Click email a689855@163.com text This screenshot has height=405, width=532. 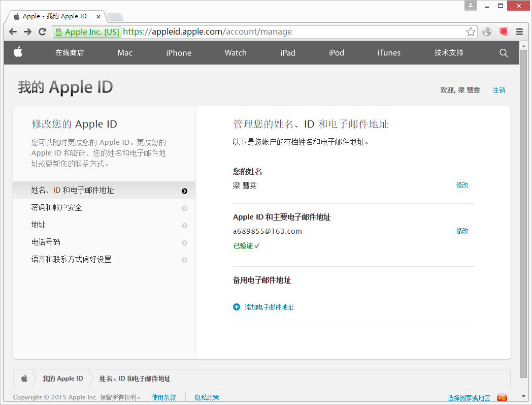pos(268,231)
